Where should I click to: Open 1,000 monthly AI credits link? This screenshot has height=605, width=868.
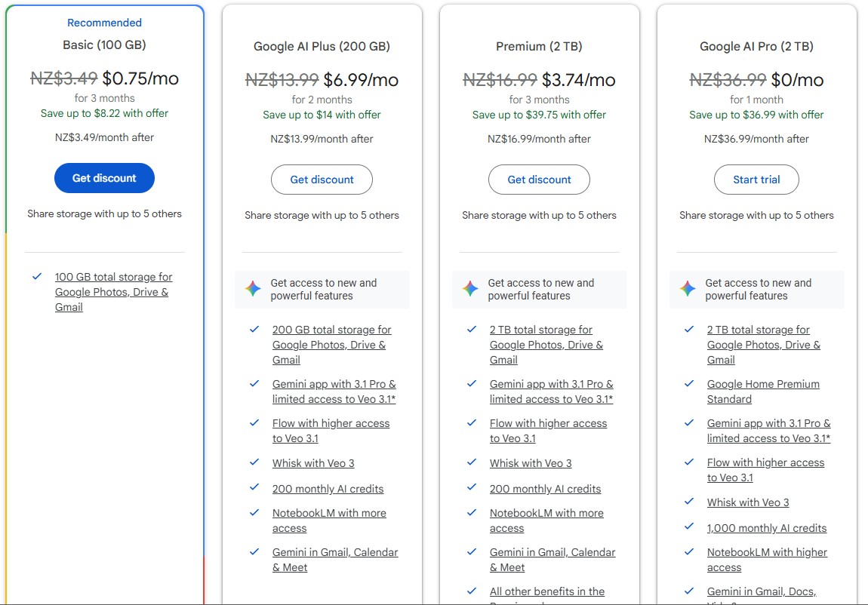pyautogui.click(x=766, y=528)
